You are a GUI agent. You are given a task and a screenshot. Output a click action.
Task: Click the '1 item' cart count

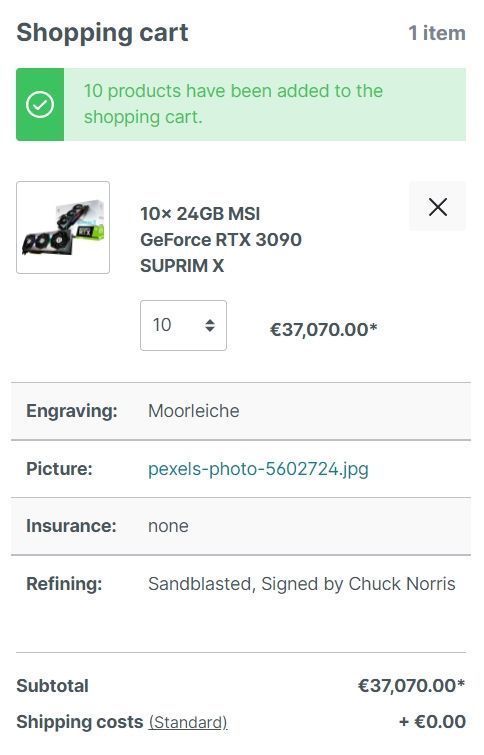point(437,33)
